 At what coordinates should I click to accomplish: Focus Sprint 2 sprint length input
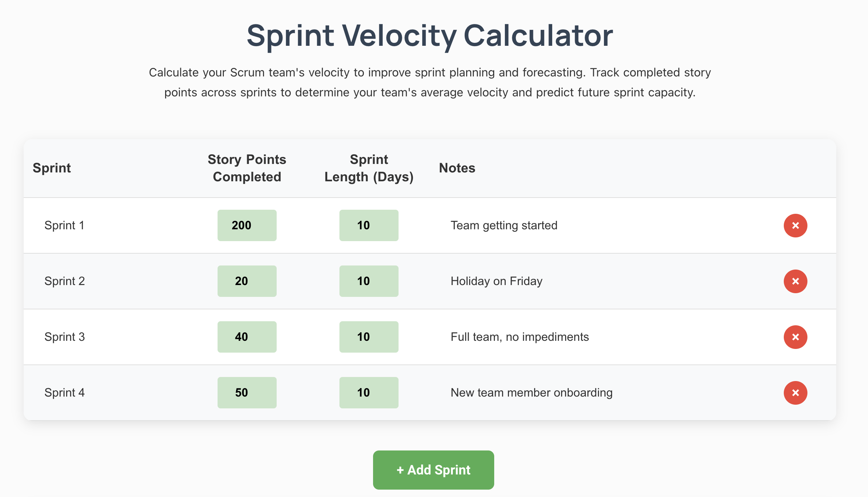click(369, 281)
